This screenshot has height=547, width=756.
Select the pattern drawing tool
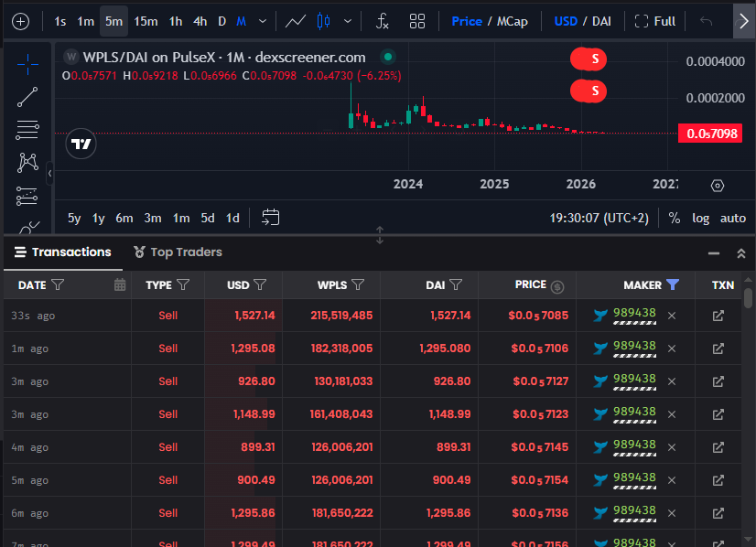[27, 163]
